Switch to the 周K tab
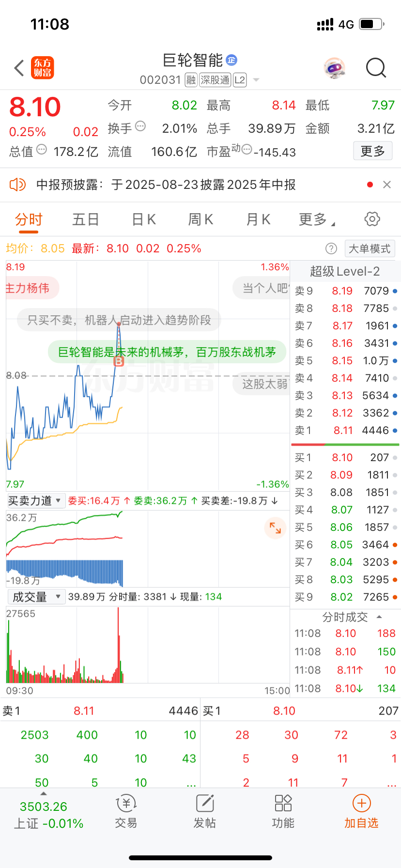The width and height of the screenshot is (401, 868). [x=200, y=219]
